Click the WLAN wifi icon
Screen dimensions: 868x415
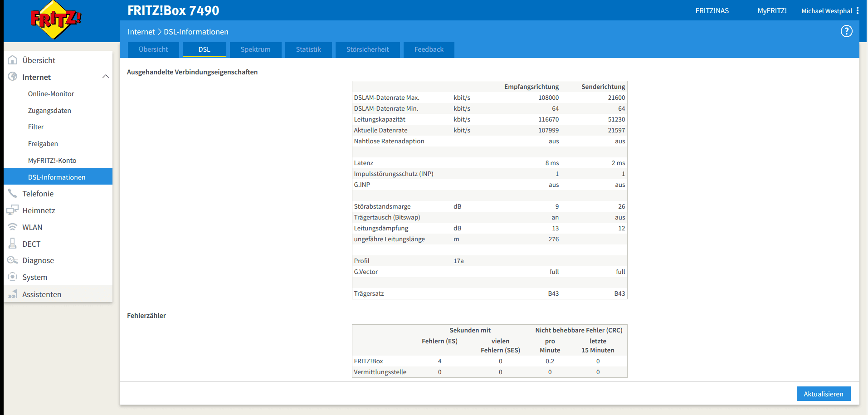click(x=13, y=227)
